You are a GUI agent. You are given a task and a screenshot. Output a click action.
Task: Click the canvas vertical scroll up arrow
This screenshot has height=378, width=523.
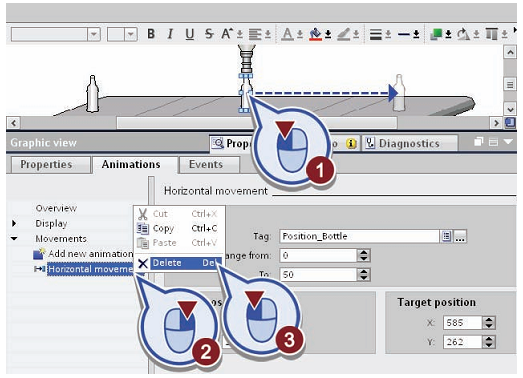[x=510, y=52]
